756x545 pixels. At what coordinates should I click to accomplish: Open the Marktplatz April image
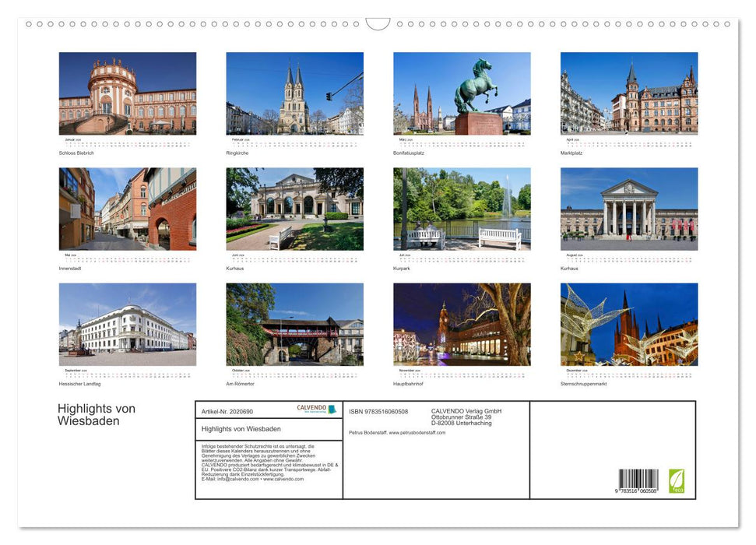(x=628, y=93)
